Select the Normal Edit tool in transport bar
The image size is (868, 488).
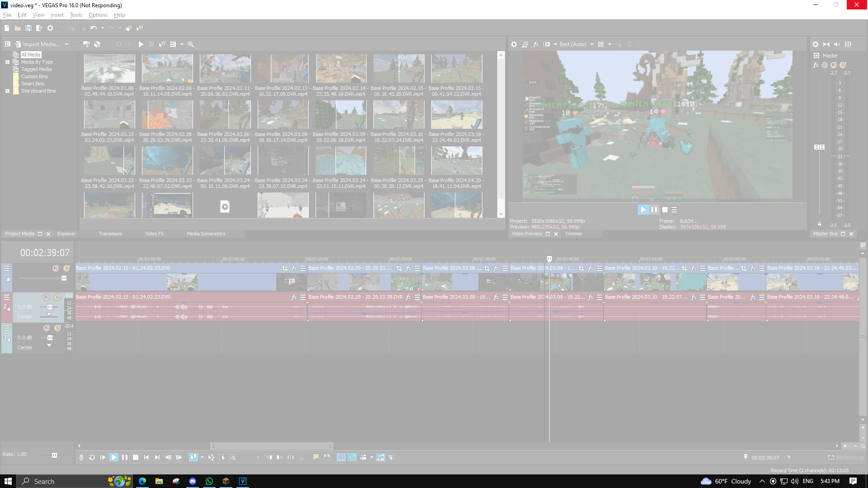click(x=193, y=457)
